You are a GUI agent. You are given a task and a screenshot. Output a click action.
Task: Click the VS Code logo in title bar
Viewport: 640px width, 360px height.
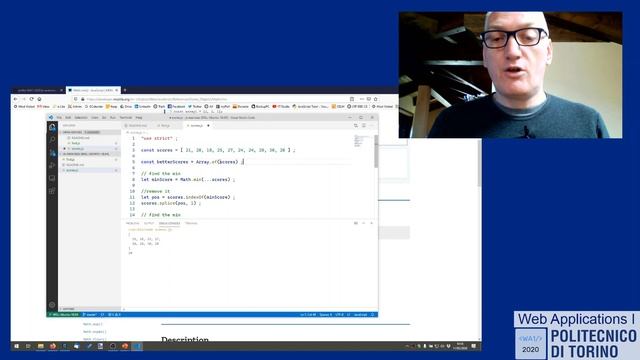[x=51, y=118]
